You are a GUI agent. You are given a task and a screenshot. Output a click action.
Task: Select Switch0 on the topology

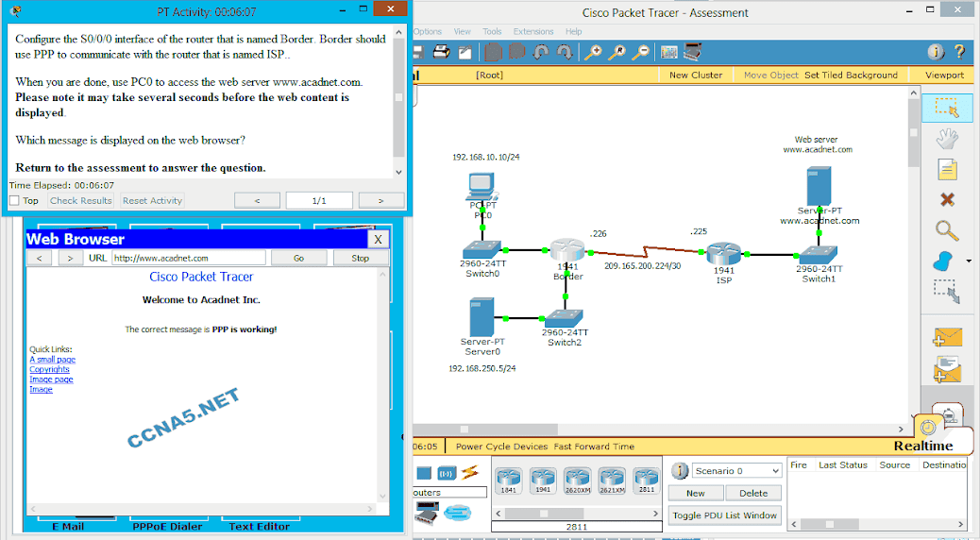coord(482,250)
